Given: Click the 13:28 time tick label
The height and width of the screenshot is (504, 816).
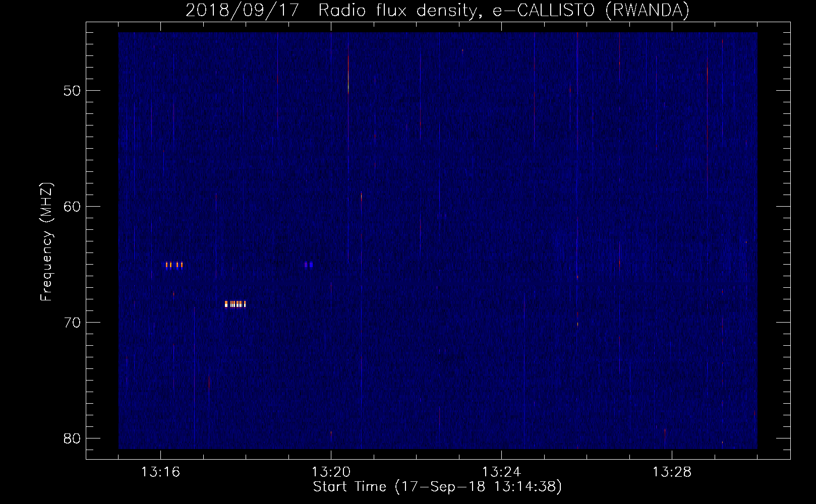Looking at the screenshot, I should coord(672,472).
